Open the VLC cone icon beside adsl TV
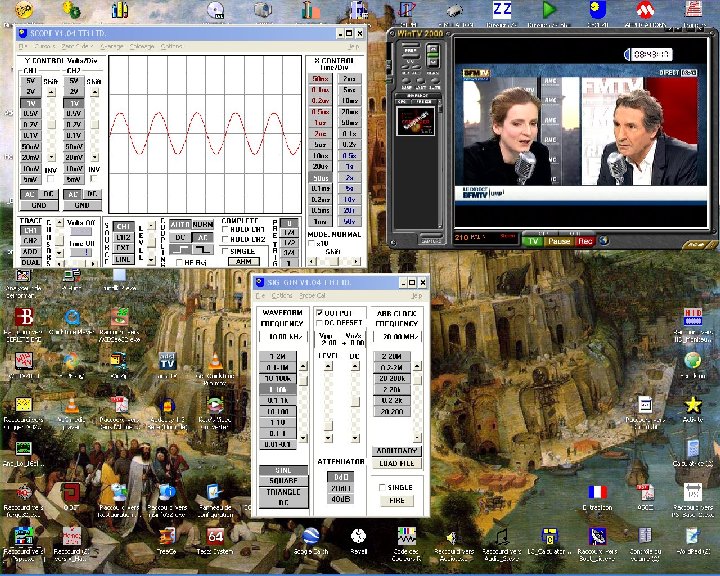 tap(215, 361)
